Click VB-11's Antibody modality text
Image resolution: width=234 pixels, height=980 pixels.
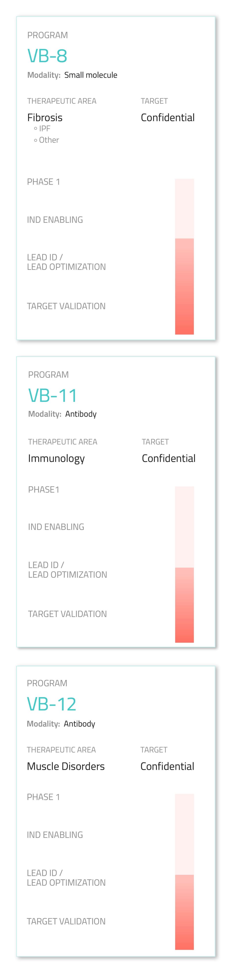tap(81, 414)
